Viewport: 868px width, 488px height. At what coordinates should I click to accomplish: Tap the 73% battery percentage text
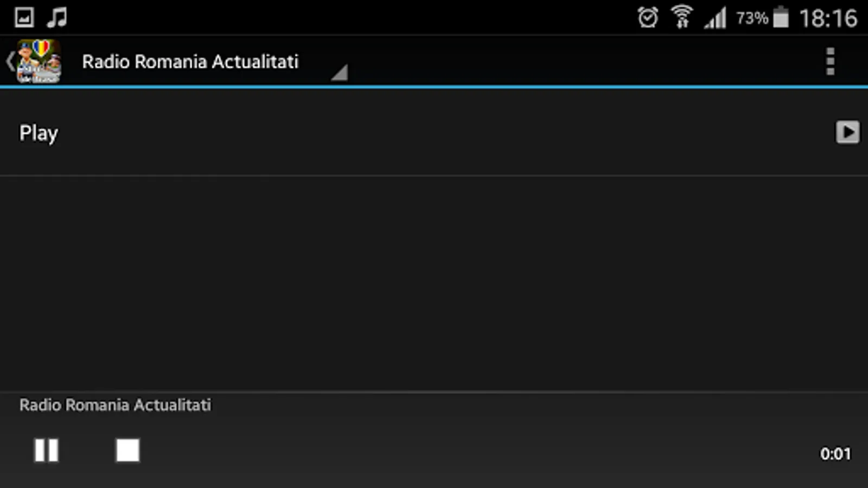click(752, 18)
